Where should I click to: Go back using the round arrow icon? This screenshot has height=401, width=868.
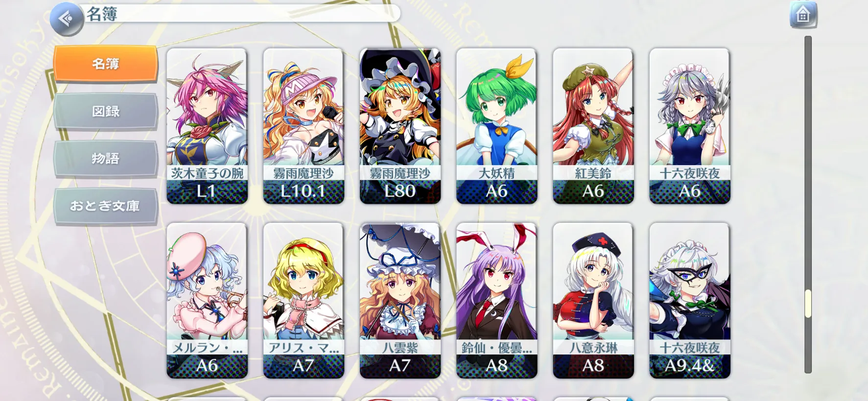[67, 19]
